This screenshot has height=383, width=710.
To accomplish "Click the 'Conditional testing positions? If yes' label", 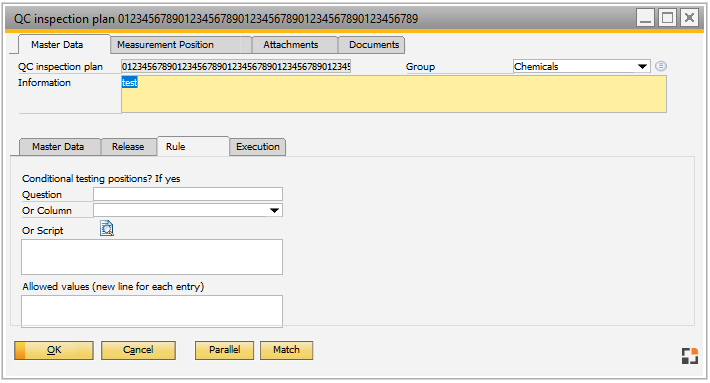I will tap(101, 178).
